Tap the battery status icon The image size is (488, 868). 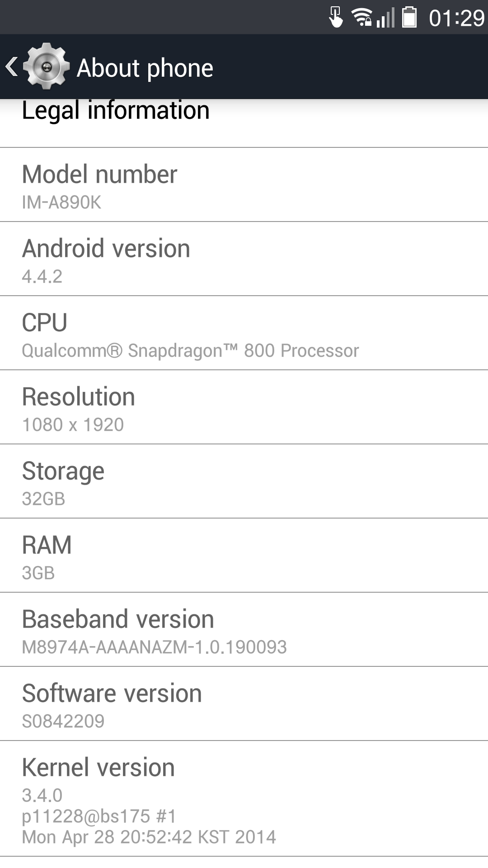coord(409,17)
